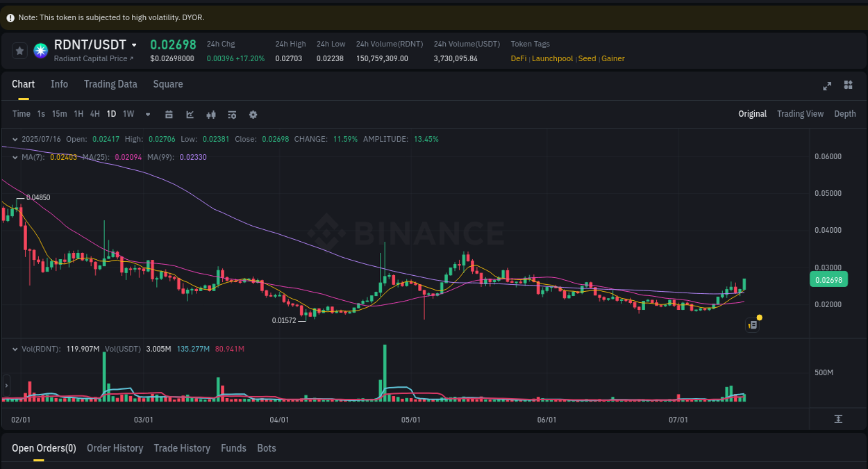Viewport: 868px width, 469px height.
Task: Click the DeFi token tag
Action: point(518,58)
